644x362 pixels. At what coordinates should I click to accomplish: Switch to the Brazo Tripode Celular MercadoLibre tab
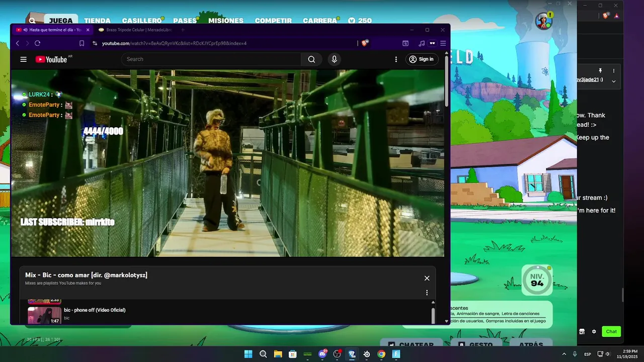[x=135, y=30]
